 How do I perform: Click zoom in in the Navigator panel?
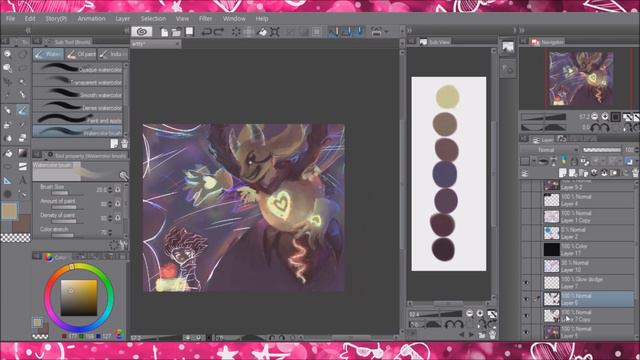[605, 117]
